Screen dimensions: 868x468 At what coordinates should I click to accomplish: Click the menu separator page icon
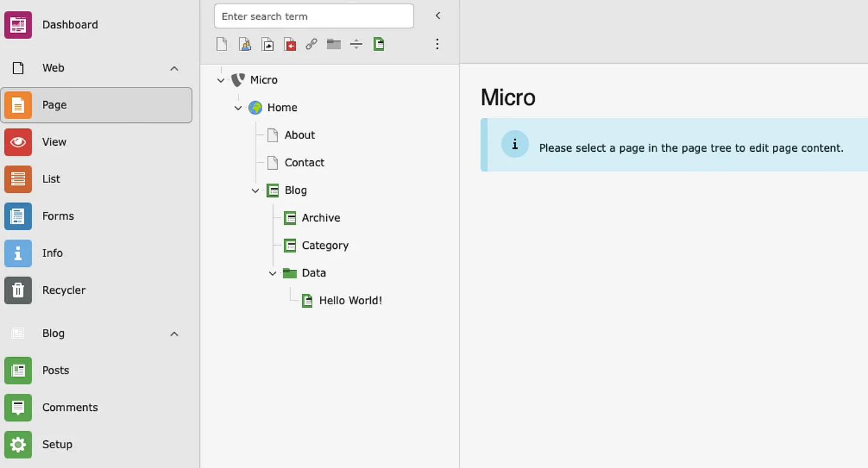pyautogui.click(x=356, y=44)
